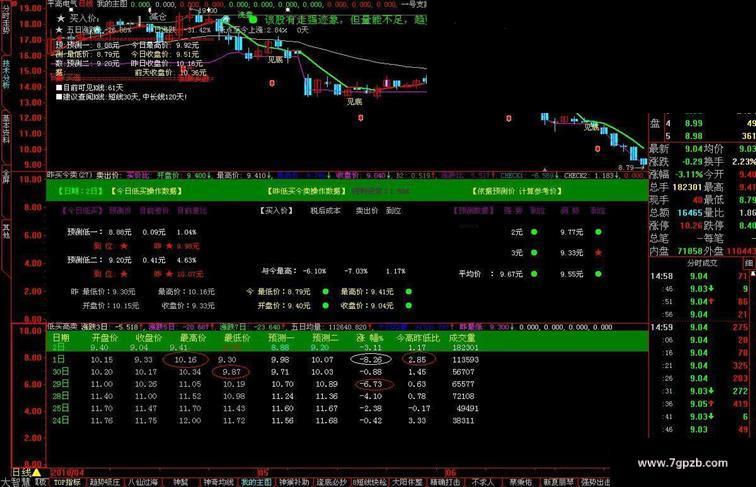Select the 强势出击 indicator tab
Viewport: 756px width, 487px height.
pos(595,482)
